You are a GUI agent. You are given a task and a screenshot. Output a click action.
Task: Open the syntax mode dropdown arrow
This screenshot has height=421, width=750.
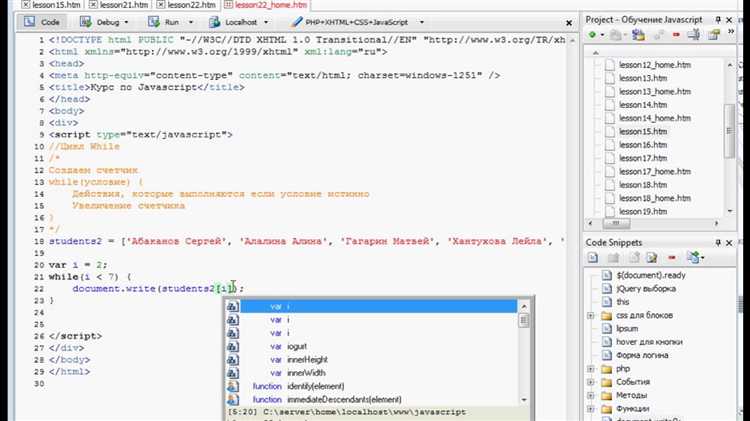click(421, 22)
